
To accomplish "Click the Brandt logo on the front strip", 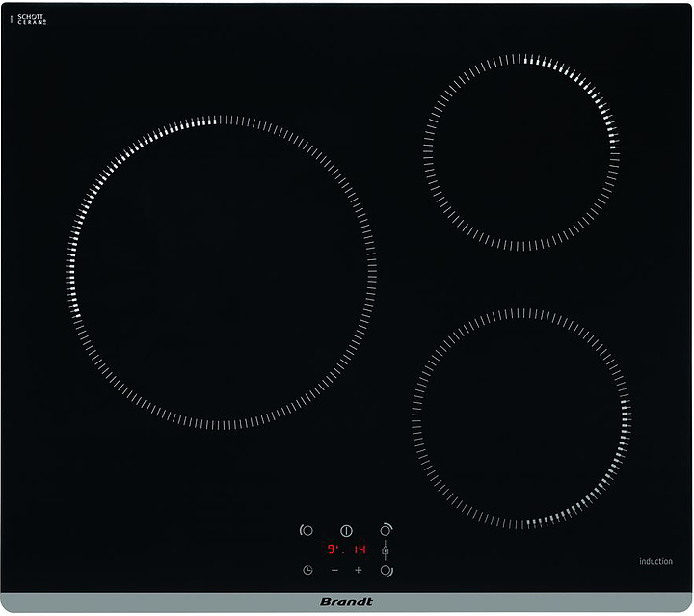I will pos(346,602).
